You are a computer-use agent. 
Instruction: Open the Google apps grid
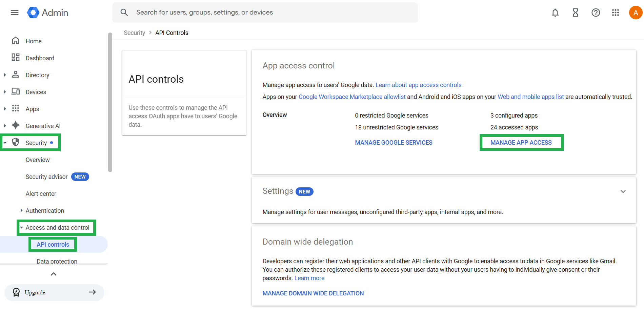[616, 13]
